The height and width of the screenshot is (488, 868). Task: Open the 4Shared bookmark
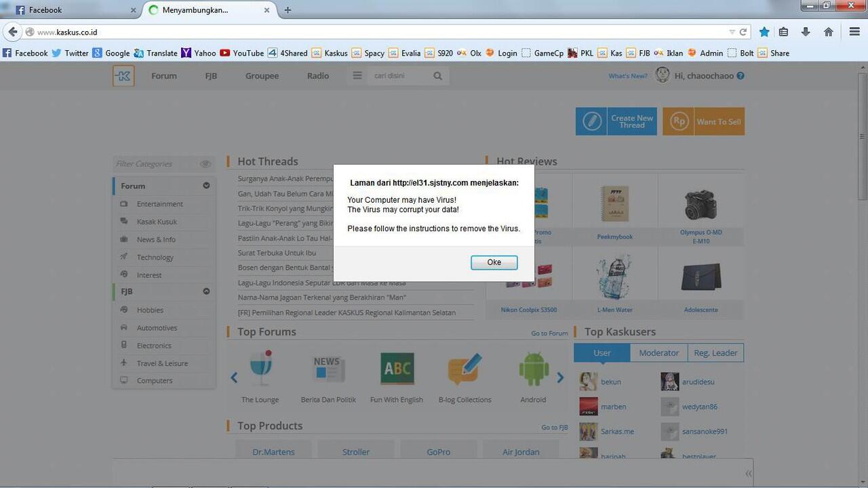click(x=288, y=53)
